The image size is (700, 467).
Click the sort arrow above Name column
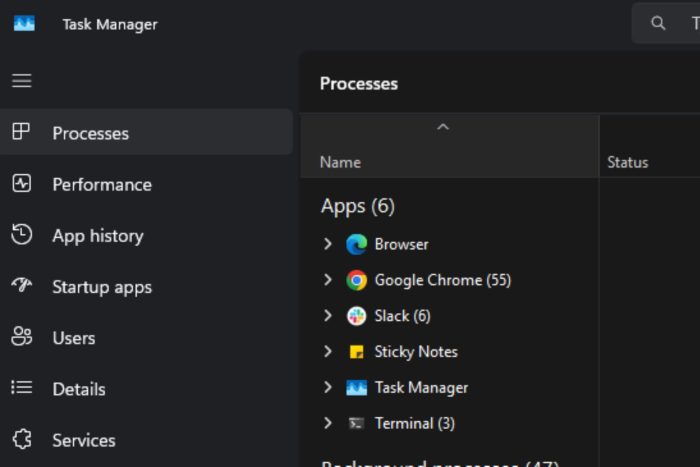442,127
